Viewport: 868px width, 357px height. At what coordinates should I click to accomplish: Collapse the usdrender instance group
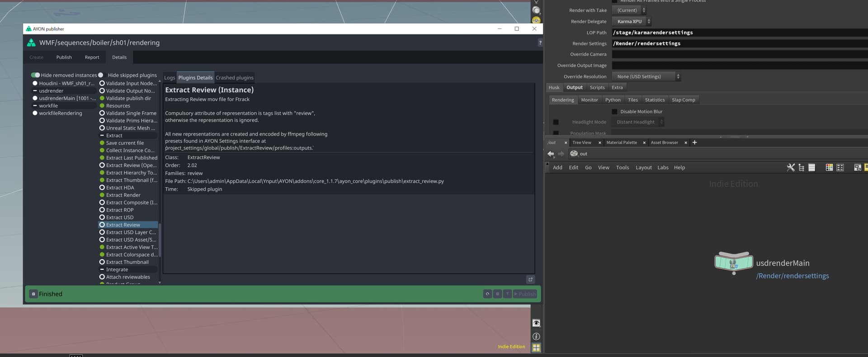click(x=35, y=91)
